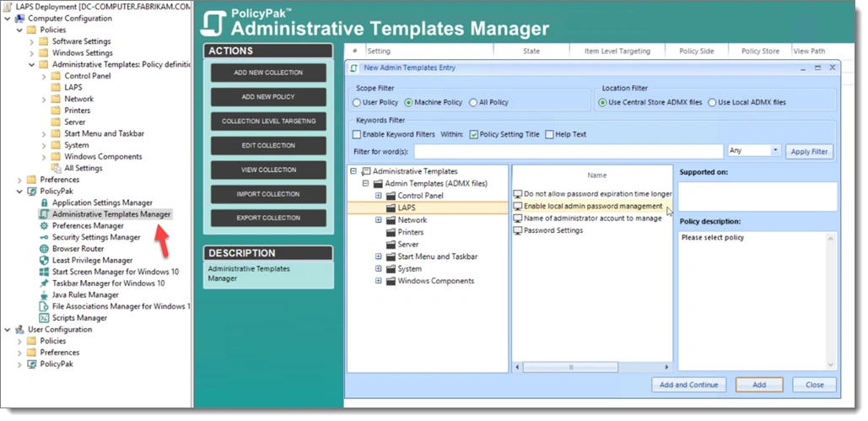Click the Administrative Templates root node icon in dialog
The height and width of the screenshot is (421, 868).
click(x=365, y=171)
